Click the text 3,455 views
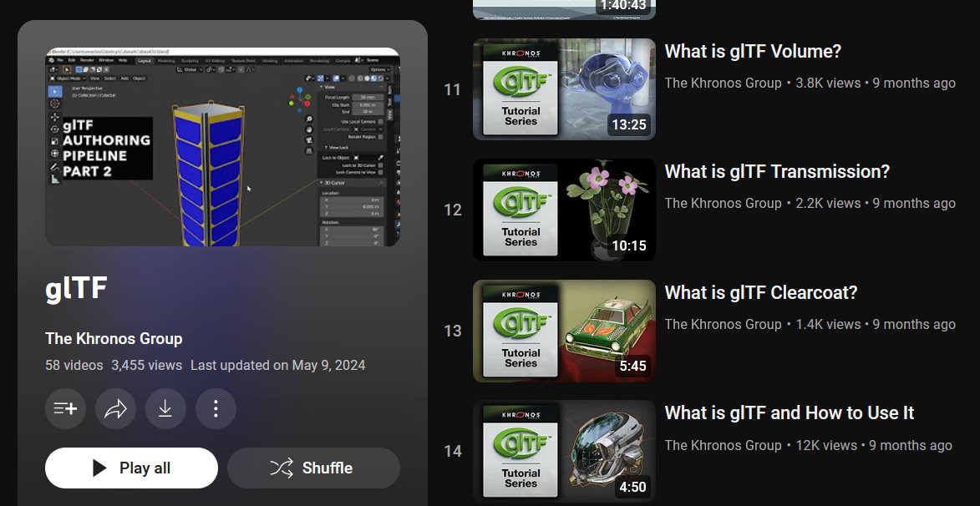The height and width of the screenshot is (506, 980). click(147, 366)
